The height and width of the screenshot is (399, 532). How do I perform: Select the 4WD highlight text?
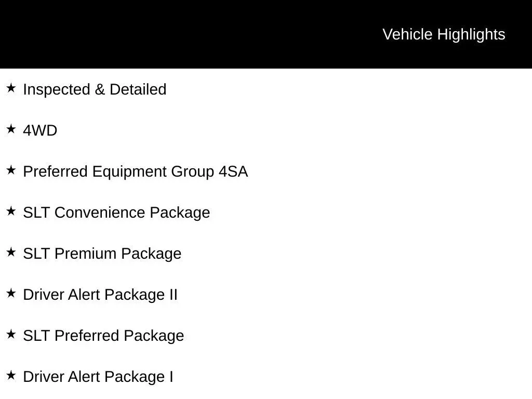(40, 130)
